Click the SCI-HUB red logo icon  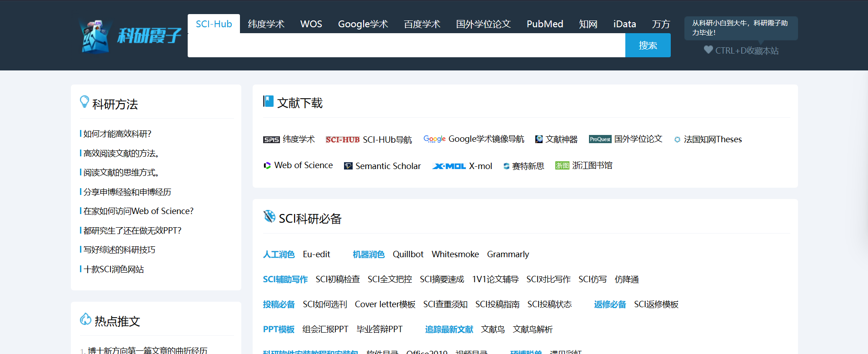tap(343, 140)
